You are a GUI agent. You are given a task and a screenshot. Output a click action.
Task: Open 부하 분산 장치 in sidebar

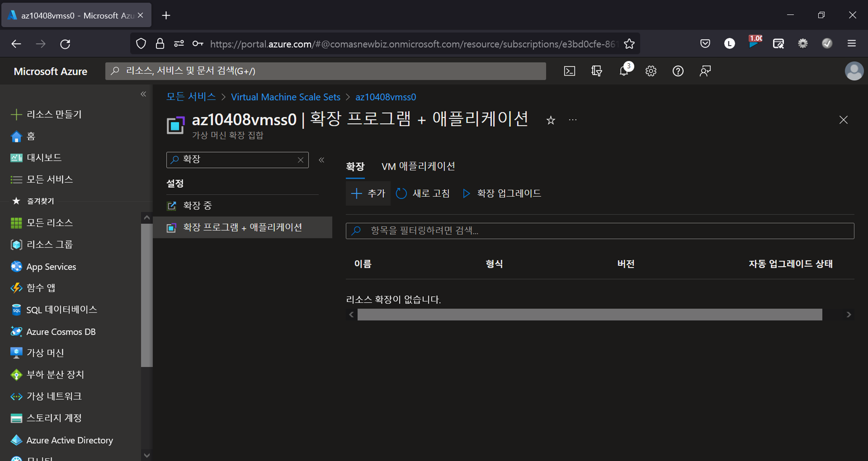pos(47,375)
